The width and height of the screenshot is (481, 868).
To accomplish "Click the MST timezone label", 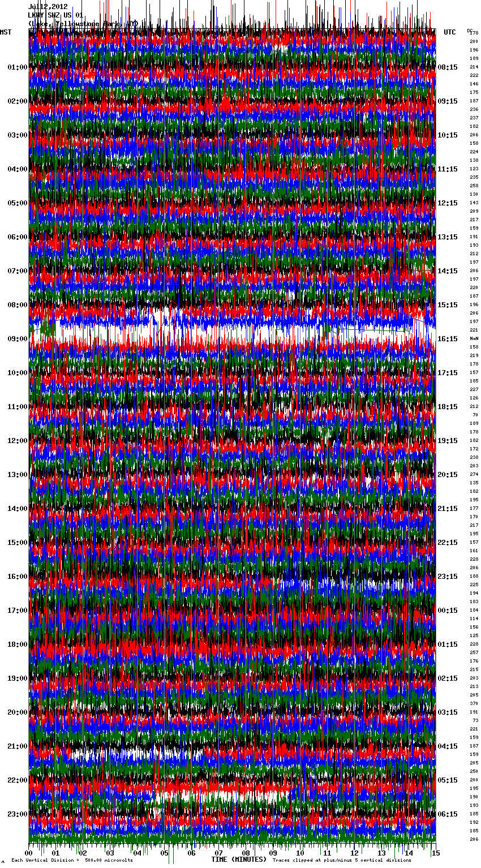I will click(6, 32).
